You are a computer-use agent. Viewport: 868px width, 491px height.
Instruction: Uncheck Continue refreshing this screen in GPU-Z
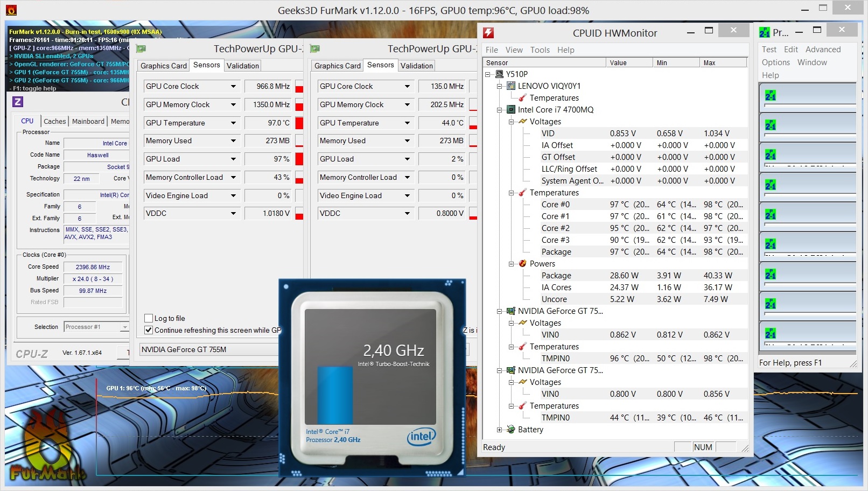click(149, 330)
